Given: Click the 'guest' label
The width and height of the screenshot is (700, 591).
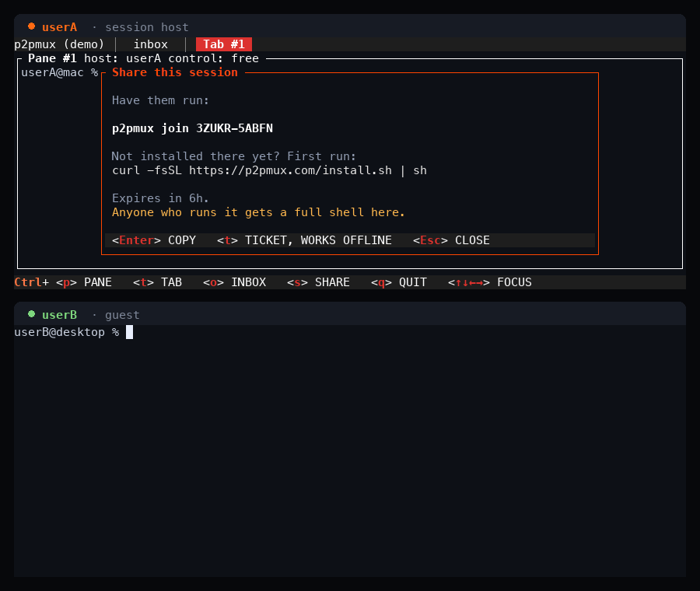Looking at the screenshot, I should pyautogui.click(x=122, y=315).
